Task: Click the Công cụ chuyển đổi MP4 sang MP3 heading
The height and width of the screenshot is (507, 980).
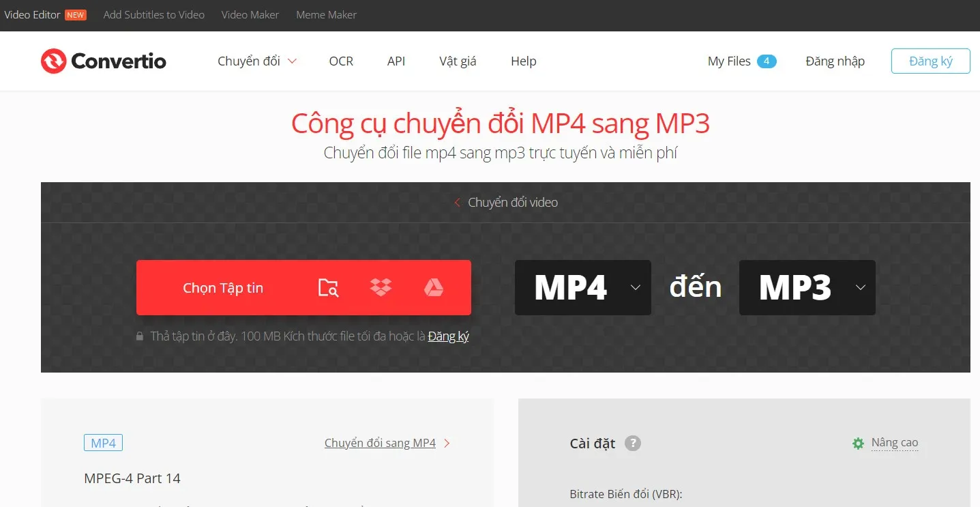Action: (501, 124)
